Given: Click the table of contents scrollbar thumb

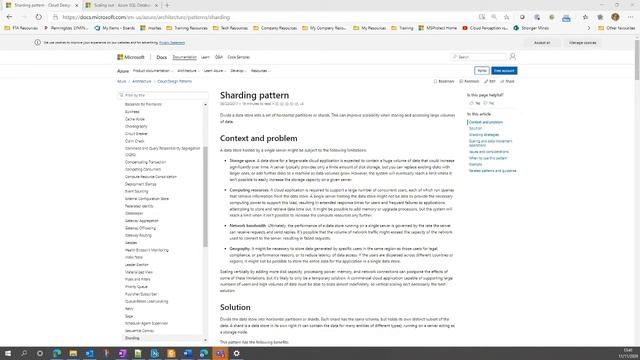Looking at the screenshot, I should point(205,197).
